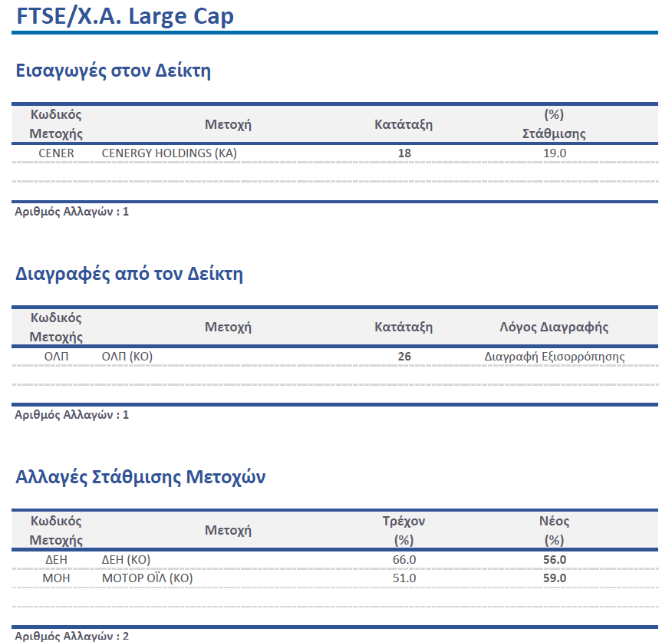Screen dimensions: 672x642
Task: Click the 'Λόγος Διαγραφής' column header
Action: [554, 327]
